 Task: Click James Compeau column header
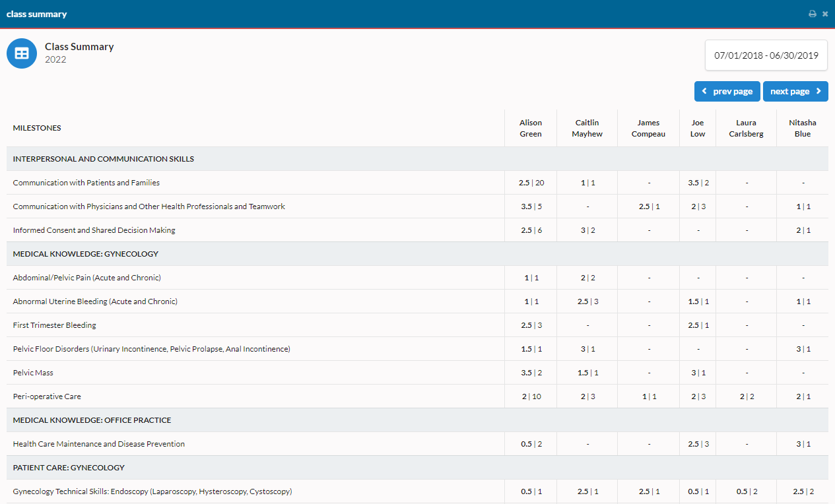648,128
